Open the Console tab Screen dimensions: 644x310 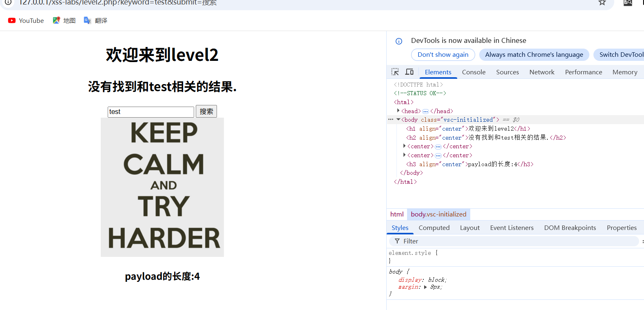pyautogui.click(x=474, y=72)
